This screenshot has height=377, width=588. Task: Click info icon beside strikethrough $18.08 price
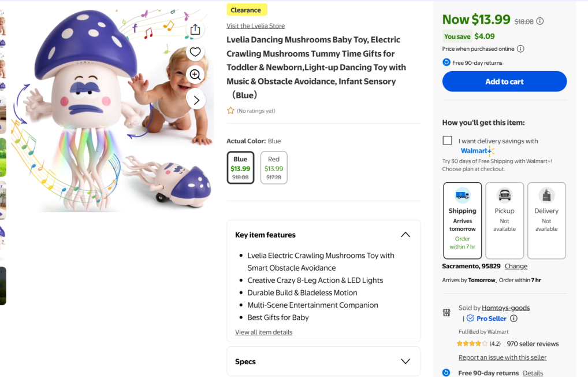point(540,21)
